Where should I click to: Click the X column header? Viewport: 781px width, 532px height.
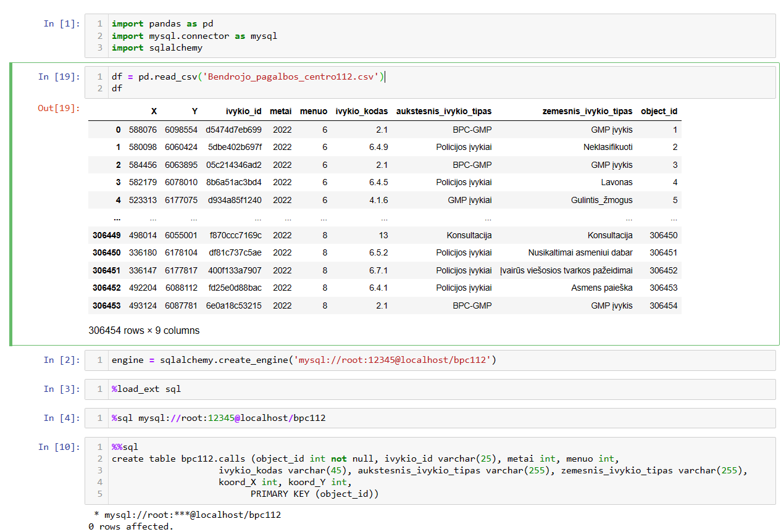[x=154, y=112]
